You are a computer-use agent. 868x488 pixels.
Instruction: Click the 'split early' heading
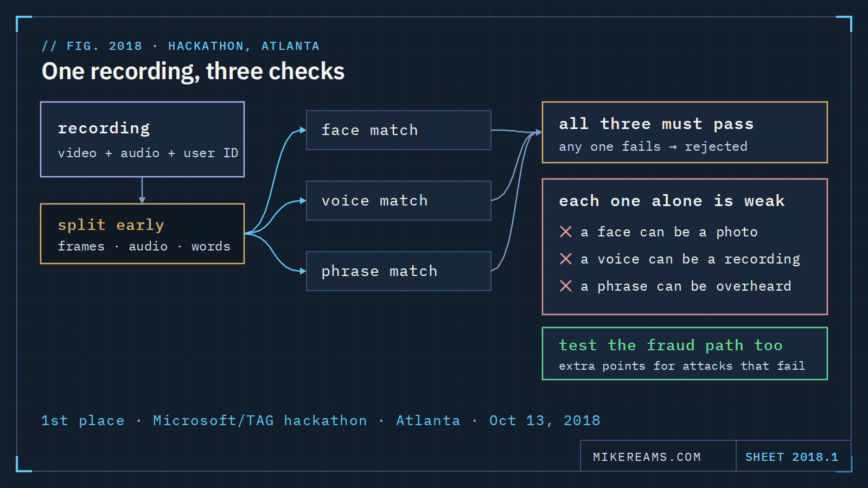click(x=111, y=225)
